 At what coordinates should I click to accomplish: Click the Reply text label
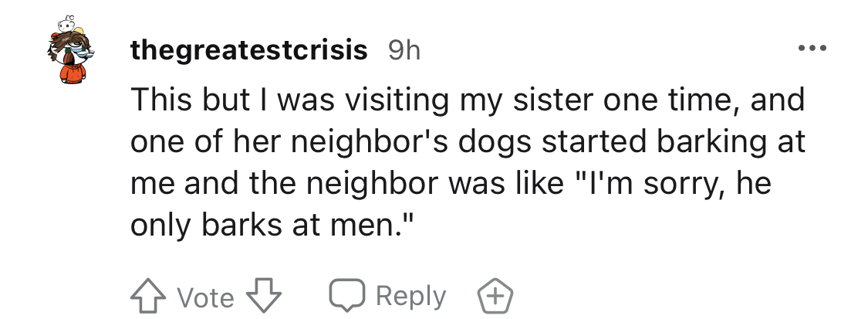(411, 296)
